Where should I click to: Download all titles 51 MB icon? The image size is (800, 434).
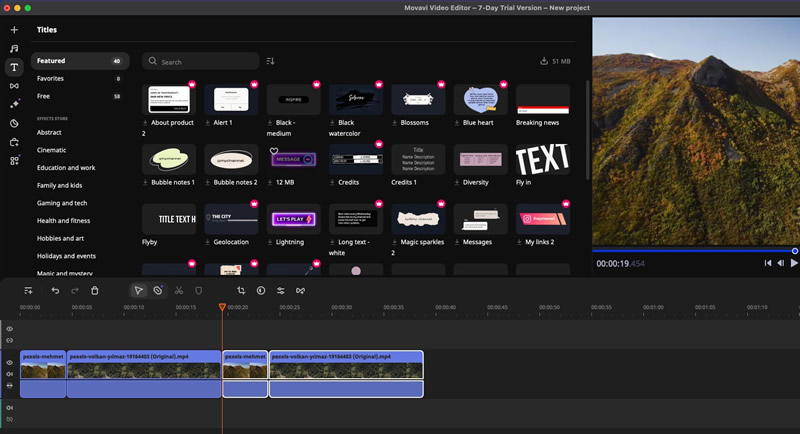pos(544,61)
